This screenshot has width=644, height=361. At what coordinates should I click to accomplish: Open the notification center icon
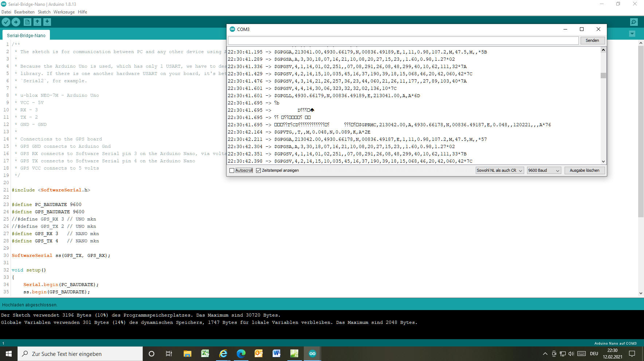[x=632, y=354]
